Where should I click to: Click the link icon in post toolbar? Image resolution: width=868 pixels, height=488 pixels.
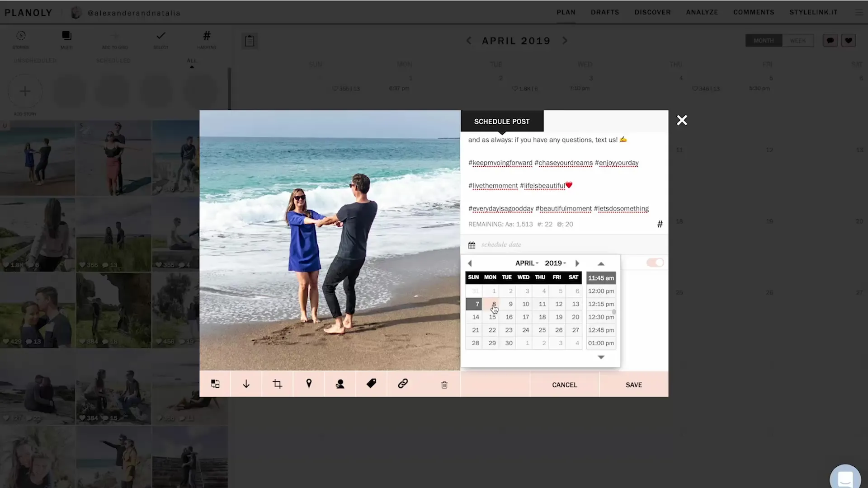click(403, 384)
